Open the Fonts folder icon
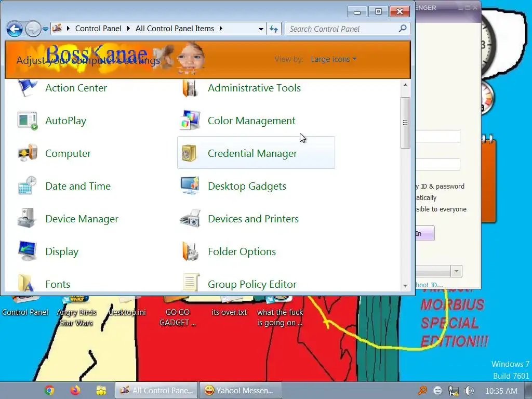The image size is (532, 399). click(26, 283)
